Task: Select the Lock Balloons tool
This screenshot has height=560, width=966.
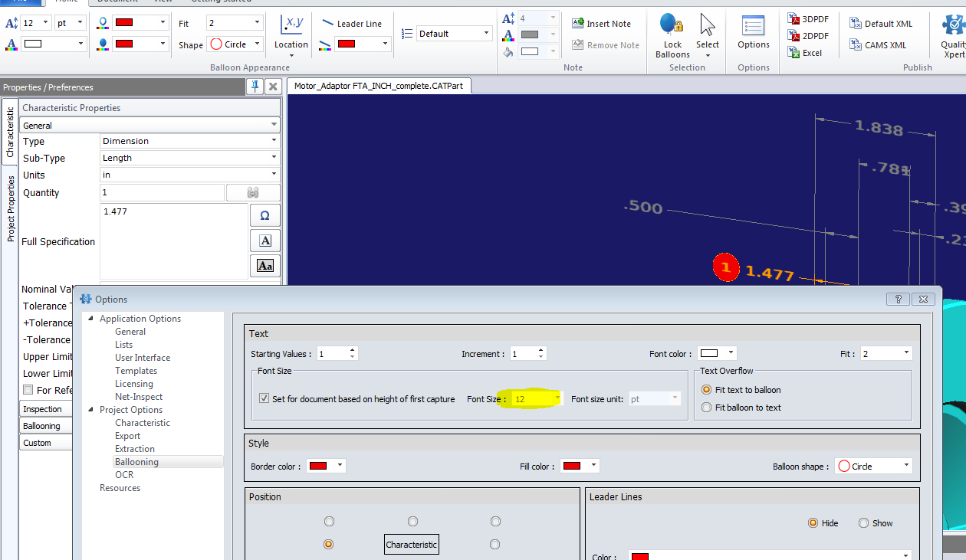Action: (672, 34)
